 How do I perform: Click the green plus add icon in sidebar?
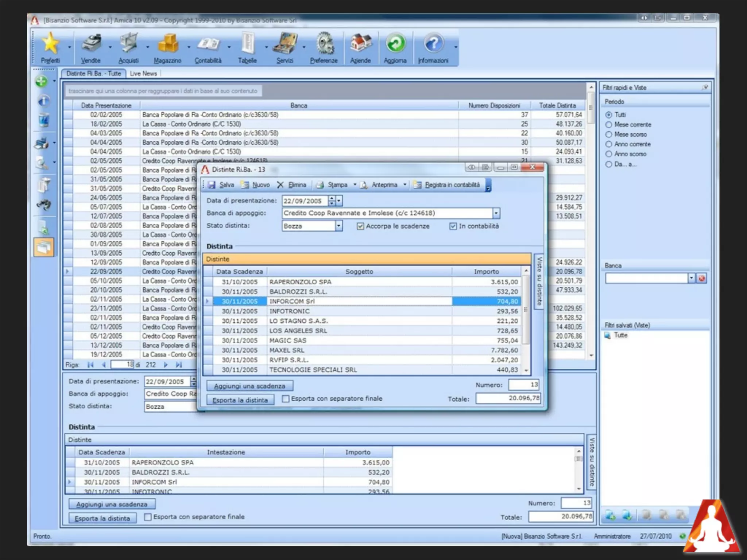click(42, 81)
